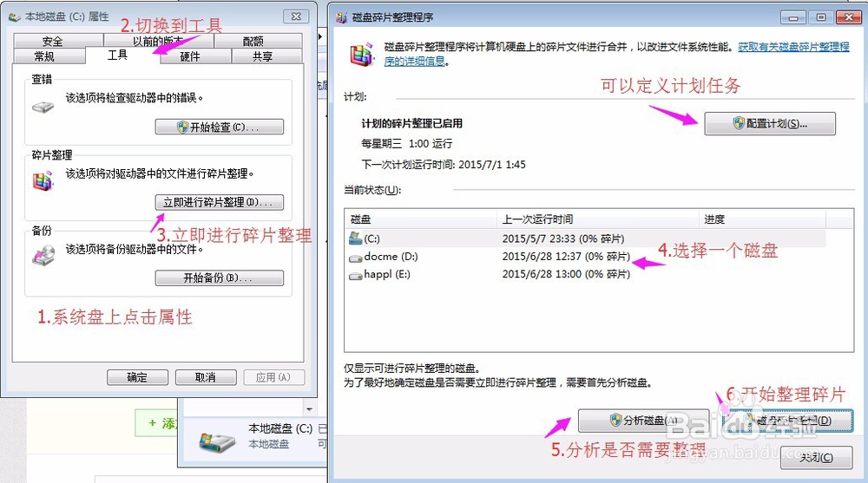Open the 安全 tab in properties
This screenshot has height=483, width=868.
click(x=58, y=41)
